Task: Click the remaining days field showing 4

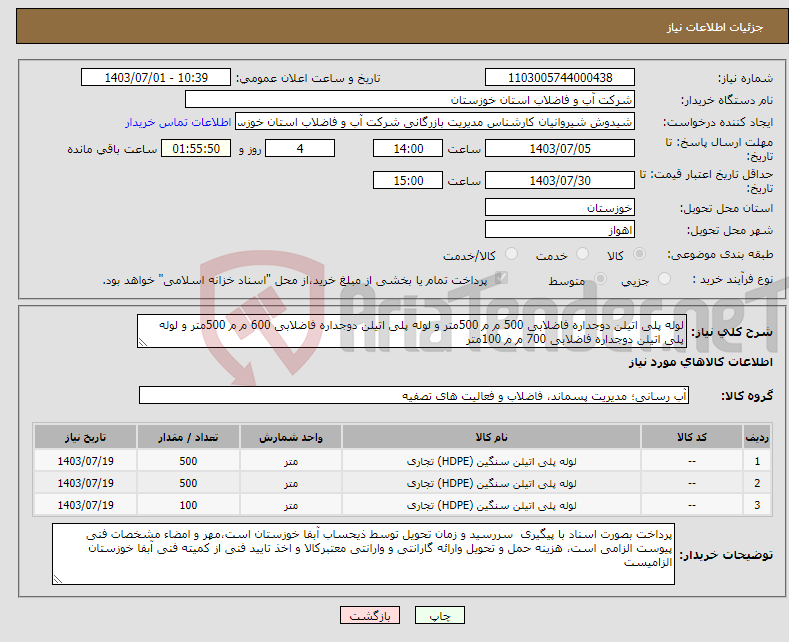Action: pos(300,148)
